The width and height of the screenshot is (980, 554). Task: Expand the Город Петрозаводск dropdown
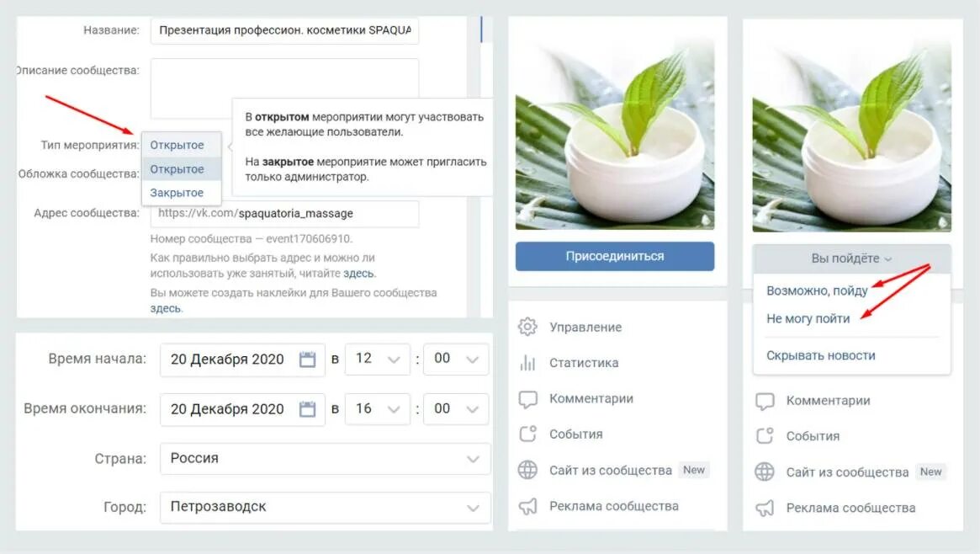pyautogui.click(x=325, y=507)
